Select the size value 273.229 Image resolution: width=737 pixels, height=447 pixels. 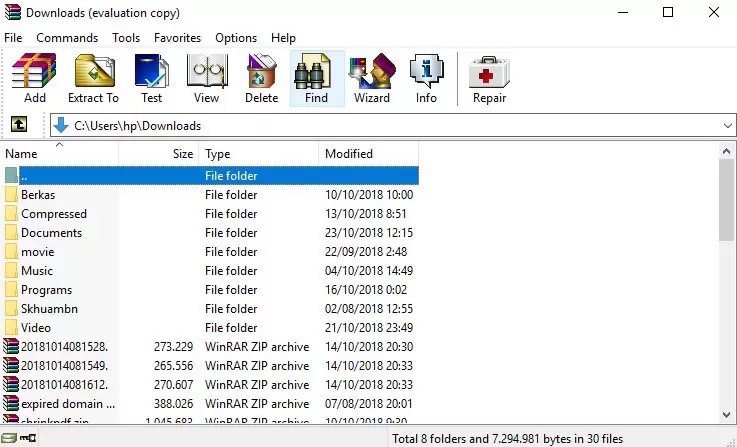[173, 346]
